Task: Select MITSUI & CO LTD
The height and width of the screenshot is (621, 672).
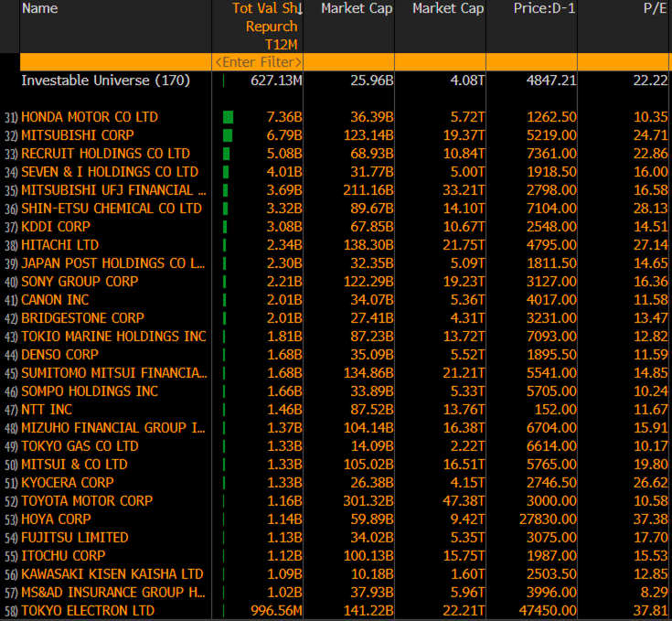Action: pyautogui.click(x=74, y=464)
